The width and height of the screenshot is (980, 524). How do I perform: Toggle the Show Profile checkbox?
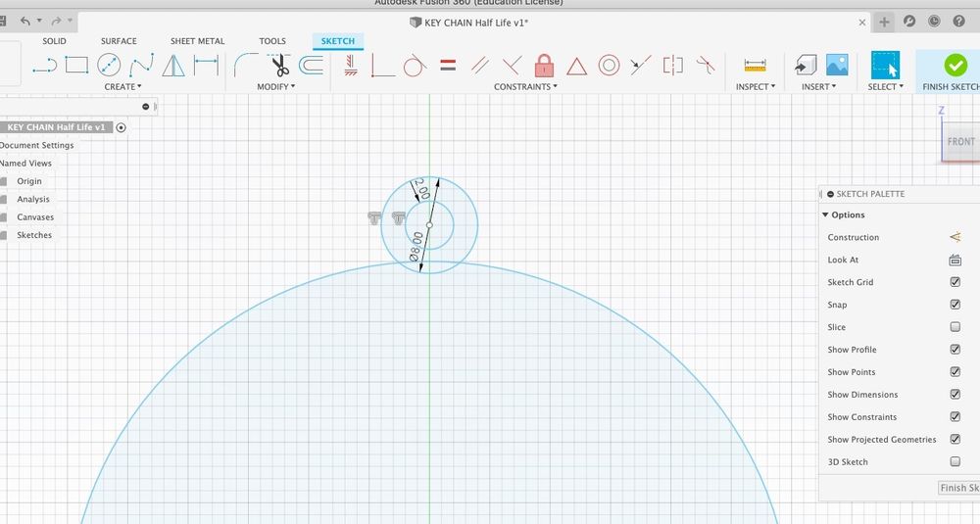coord(955,350)
